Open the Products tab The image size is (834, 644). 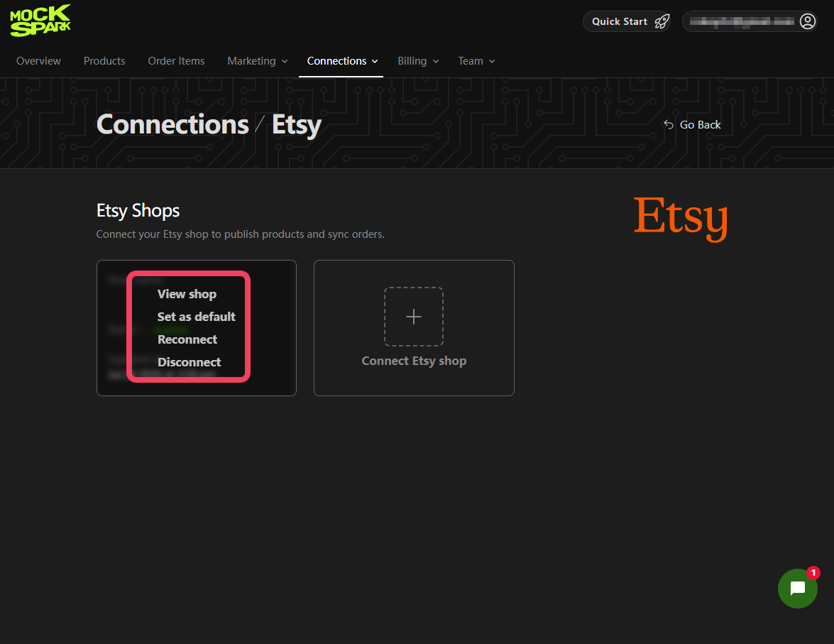[104, 61]
